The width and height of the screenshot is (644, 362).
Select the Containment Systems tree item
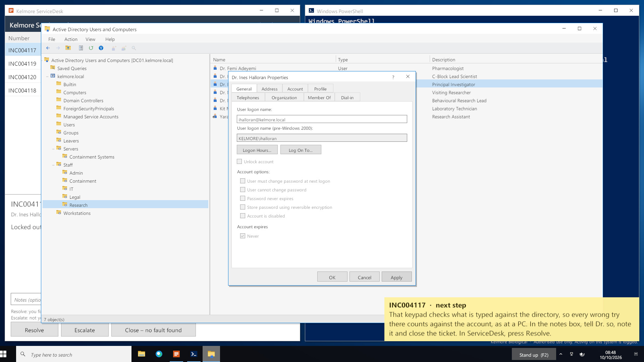pyautogui.click(x=92, y=157)
